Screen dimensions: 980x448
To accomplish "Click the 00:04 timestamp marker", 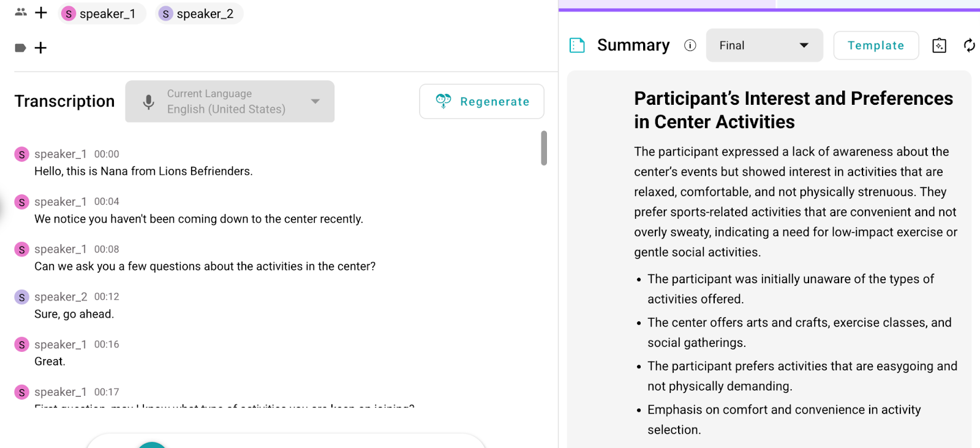I will pyautogui.click(x=107, y=202).
